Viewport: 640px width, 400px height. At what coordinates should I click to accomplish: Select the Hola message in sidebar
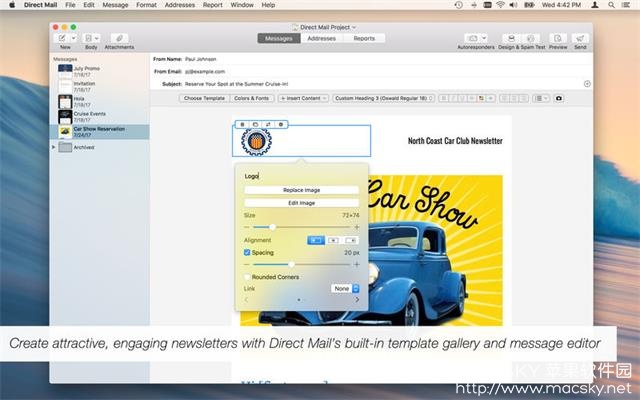[99, 102]
